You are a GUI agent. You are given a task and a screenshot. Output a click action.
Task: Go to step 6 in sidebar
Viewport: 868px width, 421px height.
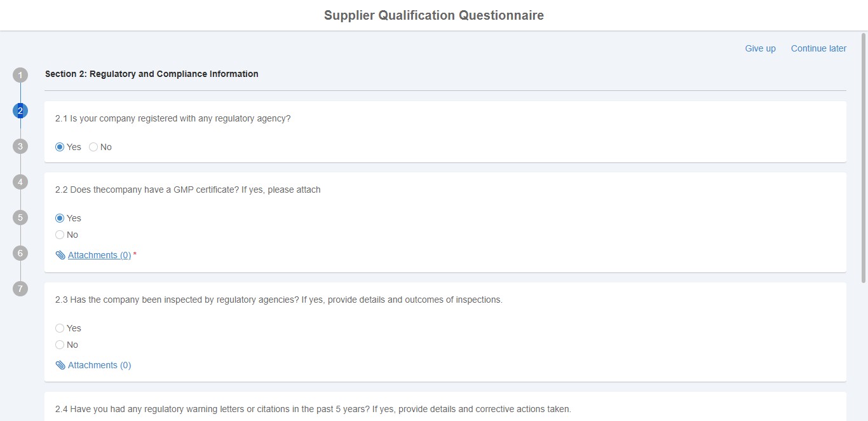click(20, 253)
